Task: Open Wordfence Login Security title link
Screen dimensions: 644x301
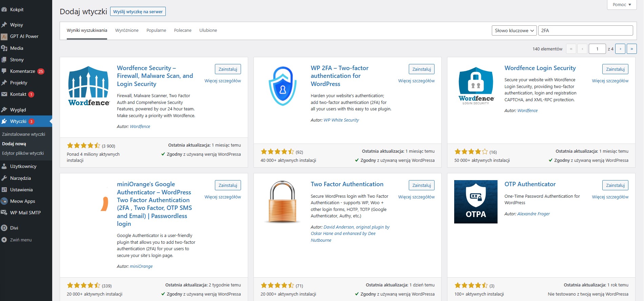Action: 540,68
